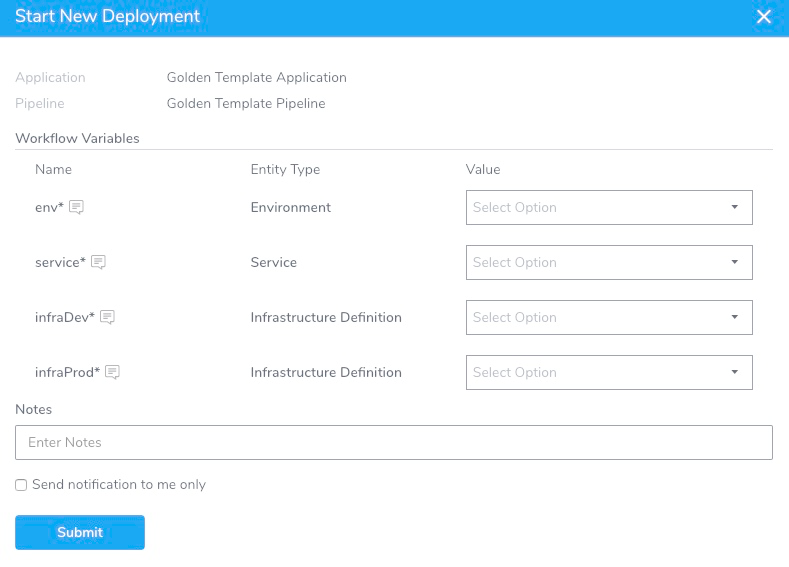Open the infraProd Infrastructure Definition dropdown
Image resolution: width=789 pixels, height=567 pixels.
[x=609, y=372]
